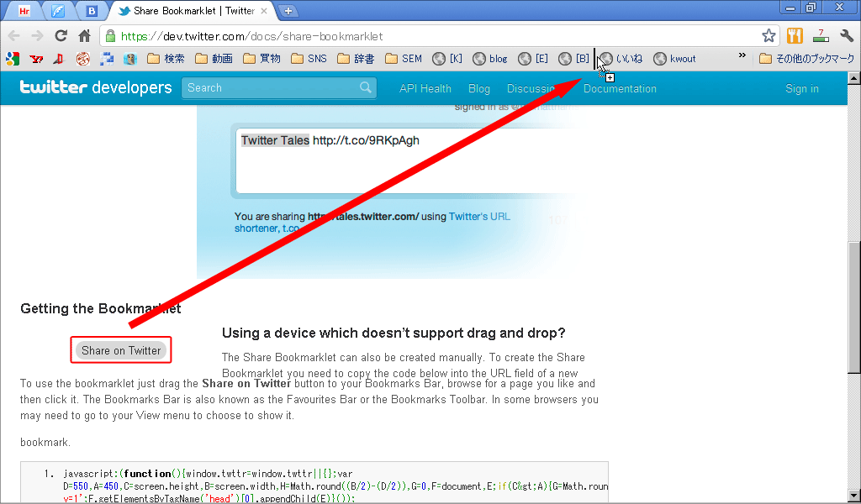Screen dimensions: 861x504
Task: Open the extension showing number 7
Action: pos(821,36)
